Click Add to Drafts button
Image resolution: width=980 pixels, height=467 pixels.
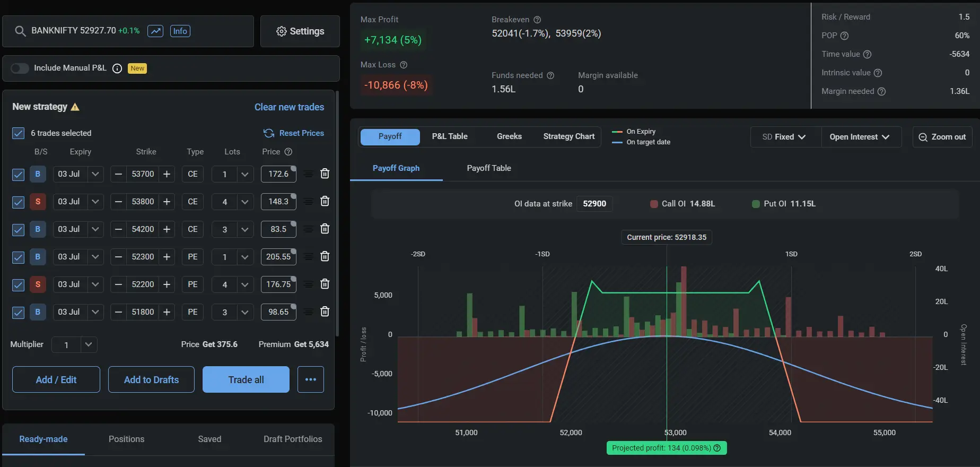click(151, 379)
